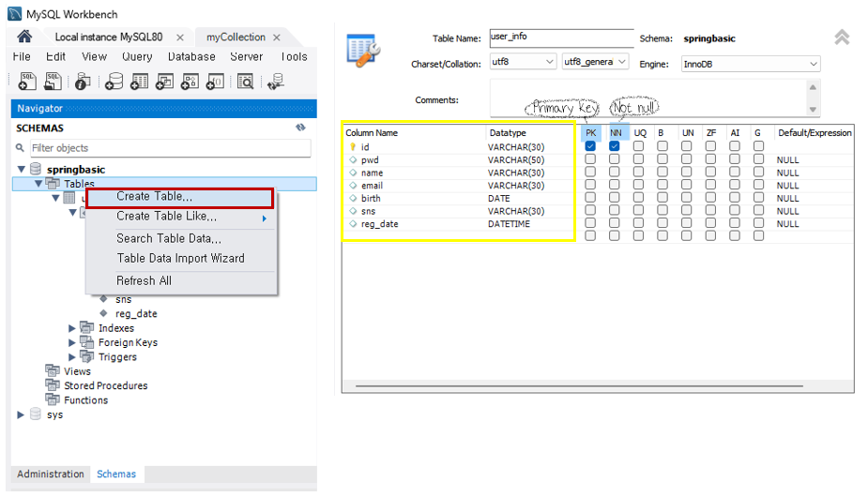Screen dimensions: 868x497
Task: Open the utf8_general collation dropdown
Action: point(595,62)
